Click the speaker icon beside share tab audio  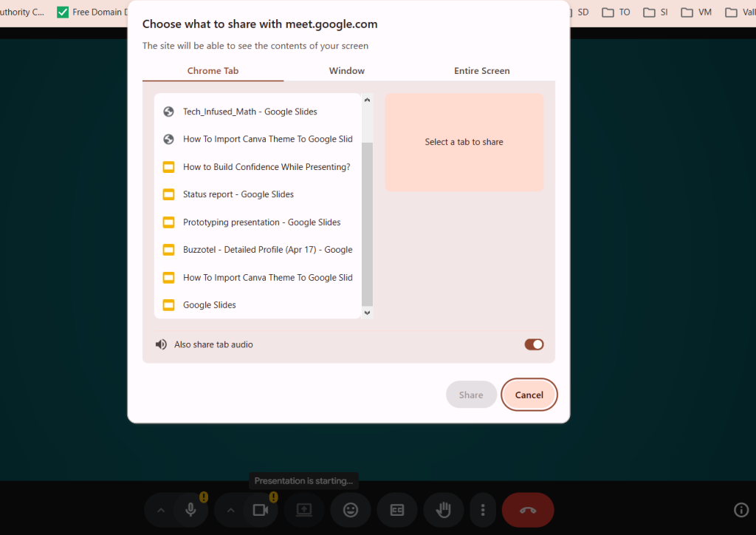coord(161,344)
